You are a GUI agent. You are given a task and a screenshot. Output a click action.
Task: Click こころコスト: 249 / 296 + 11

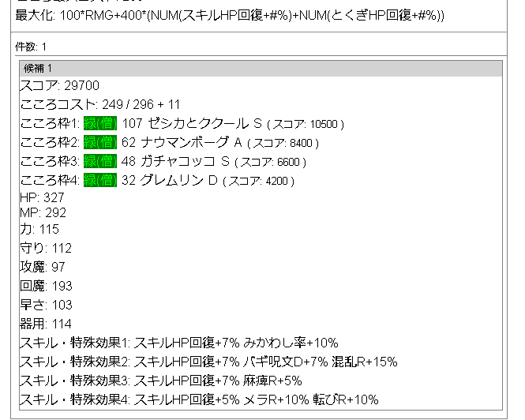(100, 104)
